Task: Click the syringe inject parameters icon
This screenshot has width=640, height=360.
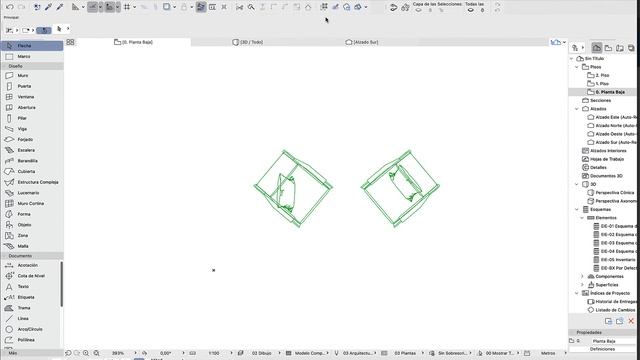Action: pos(60,7)
